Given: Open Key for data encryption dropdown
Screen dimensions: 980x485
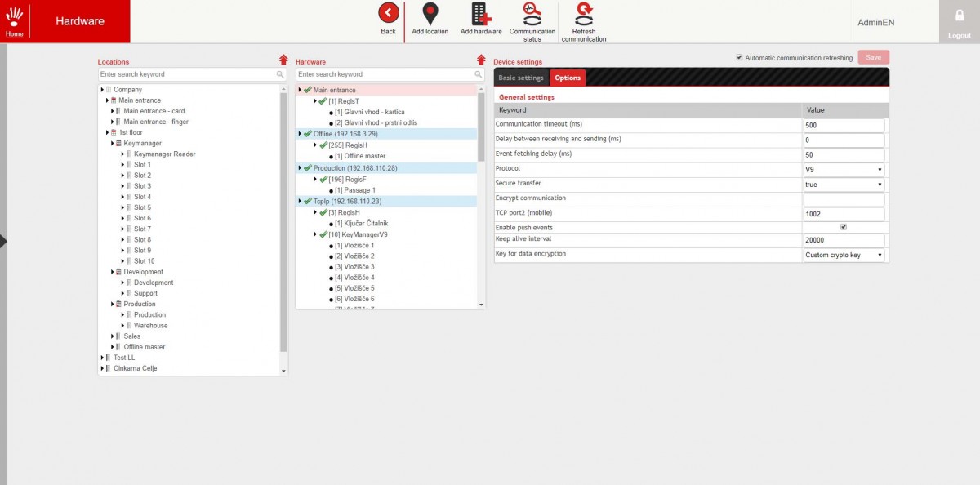Looking at the screenshot, I should (844, 255).
